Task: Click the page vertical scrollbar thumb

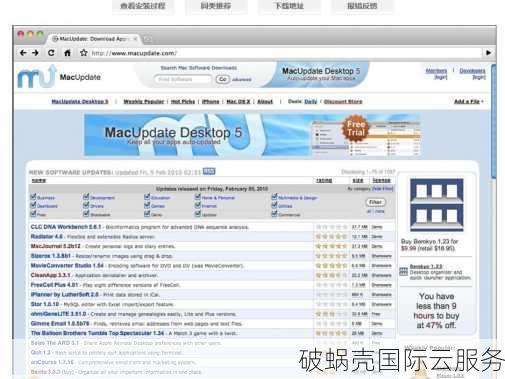Action: tap(494, 121)
